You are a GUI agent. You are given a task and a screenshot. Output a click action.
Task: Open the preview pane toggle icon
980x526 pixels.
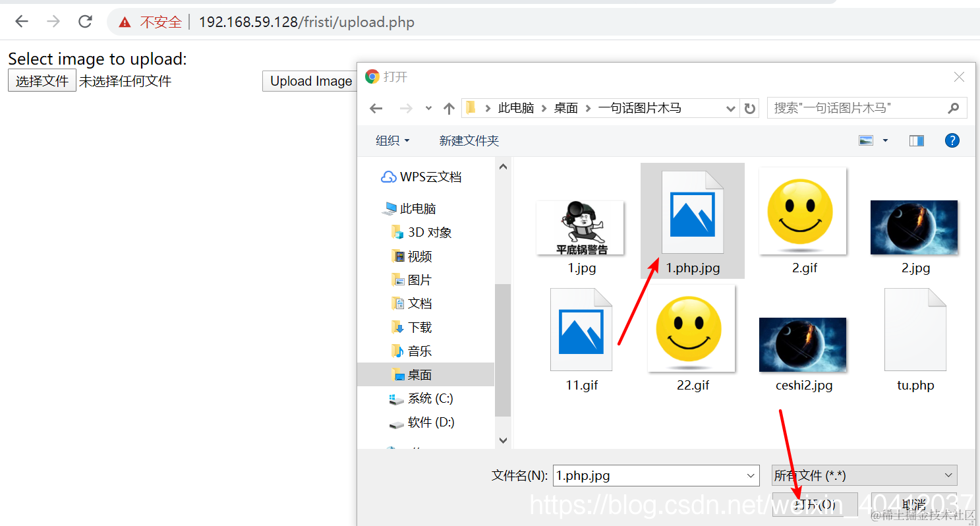[916, 140]
